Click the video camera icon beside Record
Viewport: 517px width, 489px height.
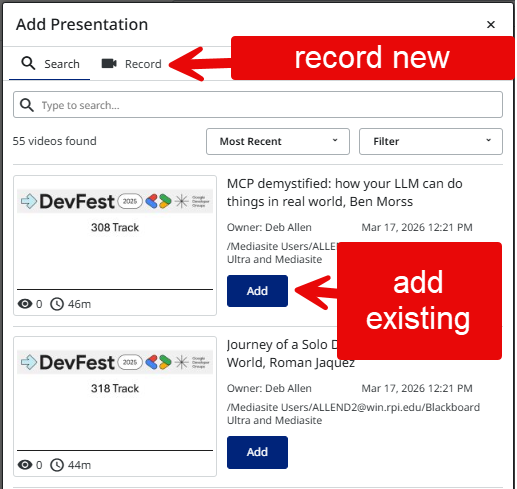pyautogui.click(x=109, y=63)
